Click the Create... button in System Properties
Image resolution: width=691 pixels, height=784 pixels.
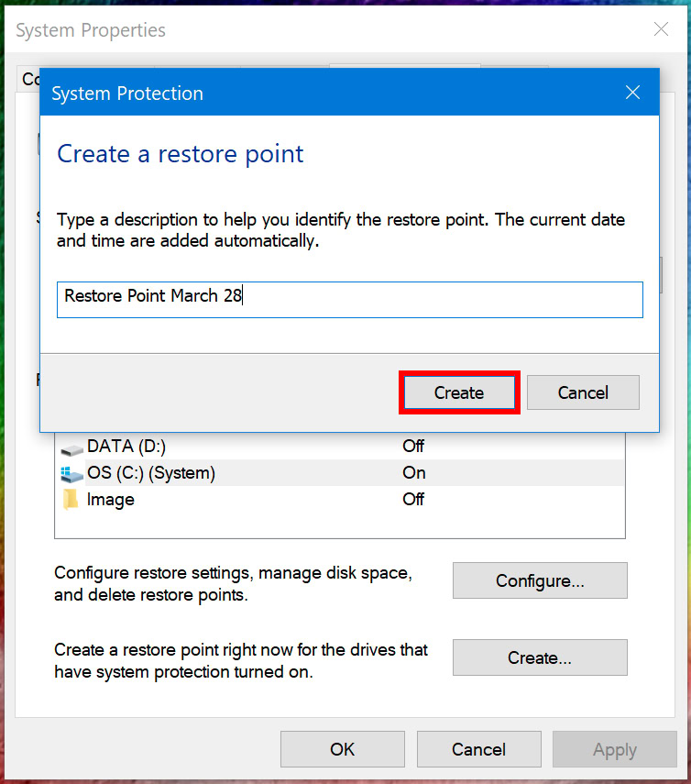click(x=540, y=657)
